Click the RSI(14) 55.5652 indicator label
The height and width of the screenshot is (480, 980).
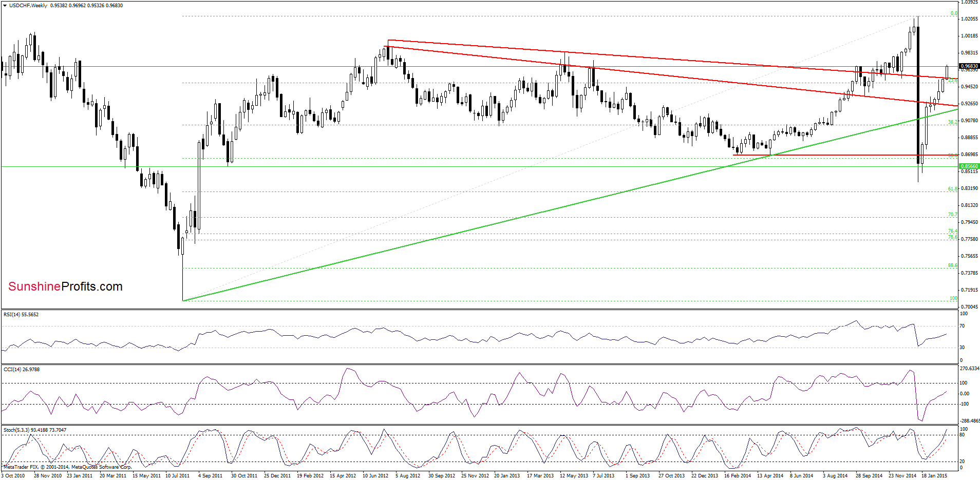21,314
